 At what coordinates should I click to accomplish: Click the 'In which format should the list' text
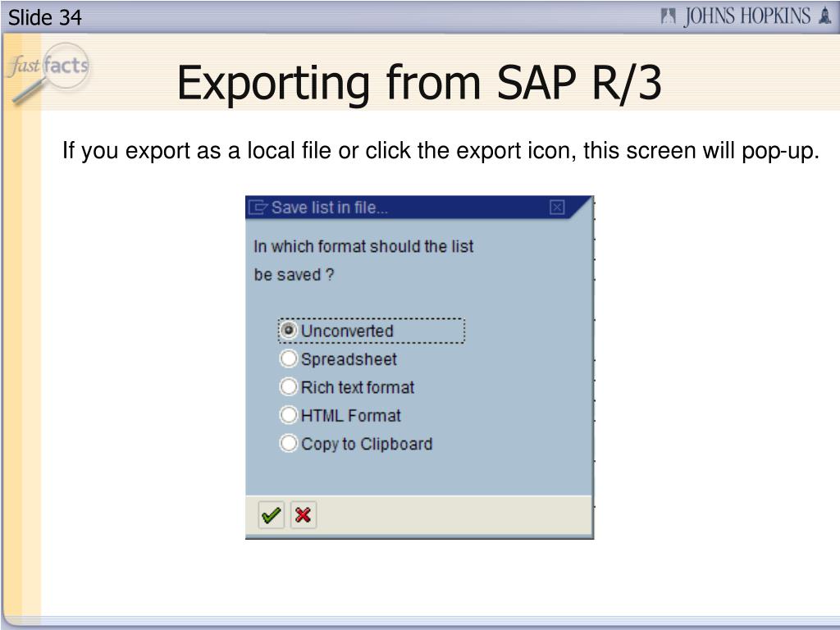(x=363, y=246)
